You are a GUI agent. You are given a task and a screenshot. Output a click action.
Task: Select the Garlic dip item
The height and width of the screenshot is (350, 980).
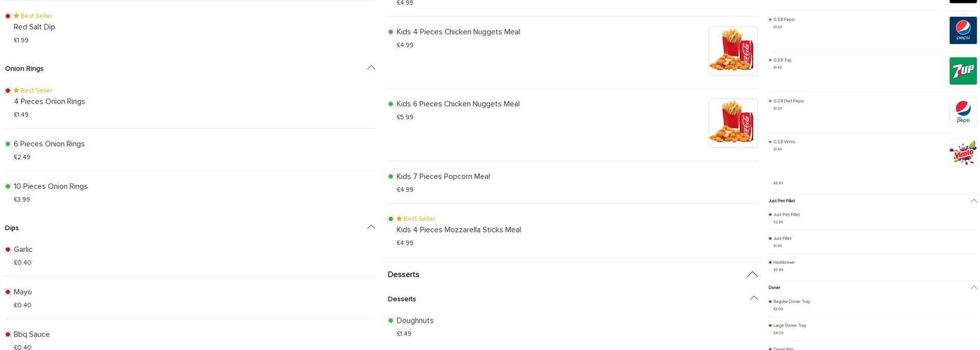point(23,250)
